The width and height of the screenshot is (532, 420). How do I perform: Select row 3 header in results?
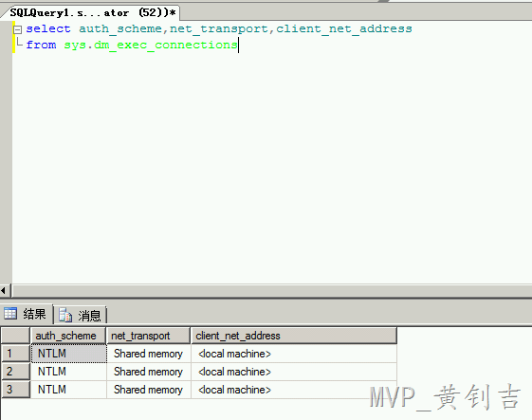pos(15,390)
